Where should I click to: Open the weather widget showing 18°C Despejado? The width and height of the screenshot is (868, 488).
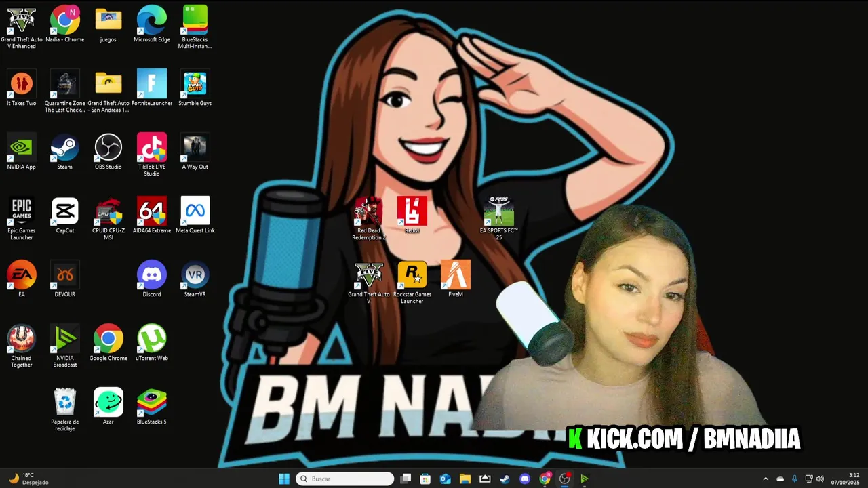click(x=28, y=479)
